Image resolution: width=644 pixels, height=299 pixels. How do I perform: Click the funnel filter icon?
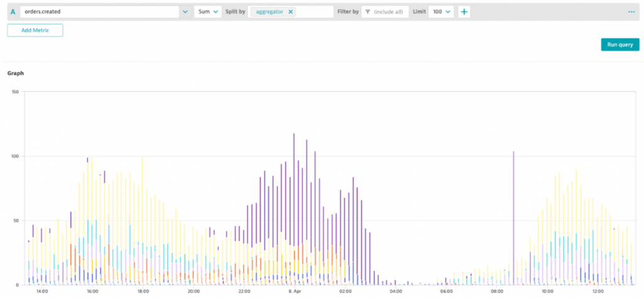click(367, 12)
